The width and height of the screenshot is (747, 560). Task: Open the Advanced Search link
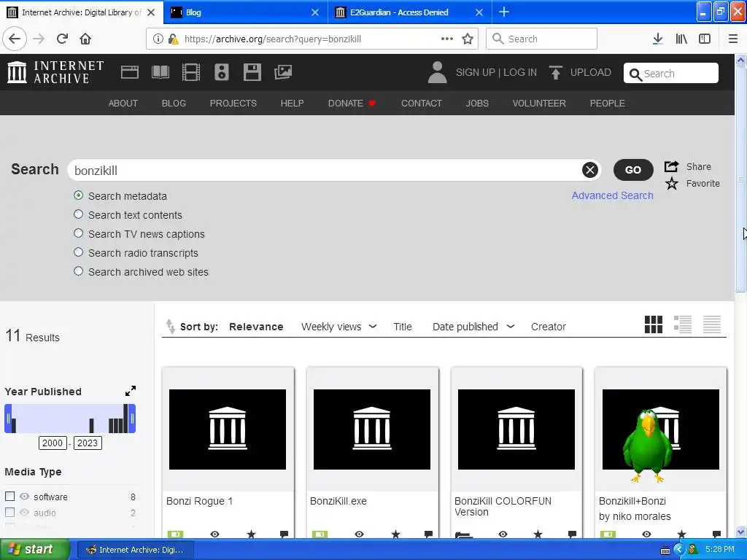(x=612, y=195)
